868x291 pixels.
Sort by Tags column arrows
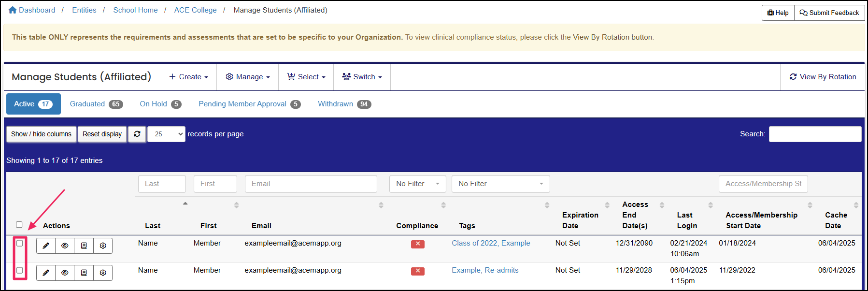pyautogui.click(x=547, y=205)
